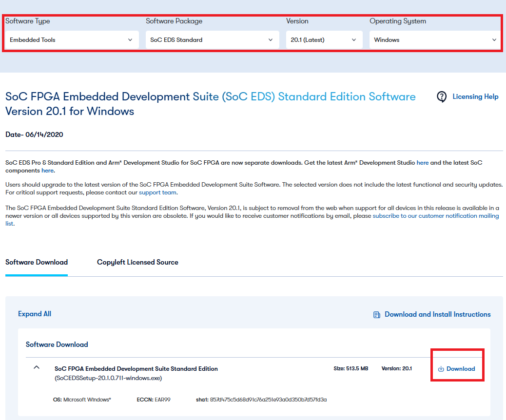This screenshot has height=420, width=506.
Task: Click the download arrow icon beside Download
Action: [441, 369]
